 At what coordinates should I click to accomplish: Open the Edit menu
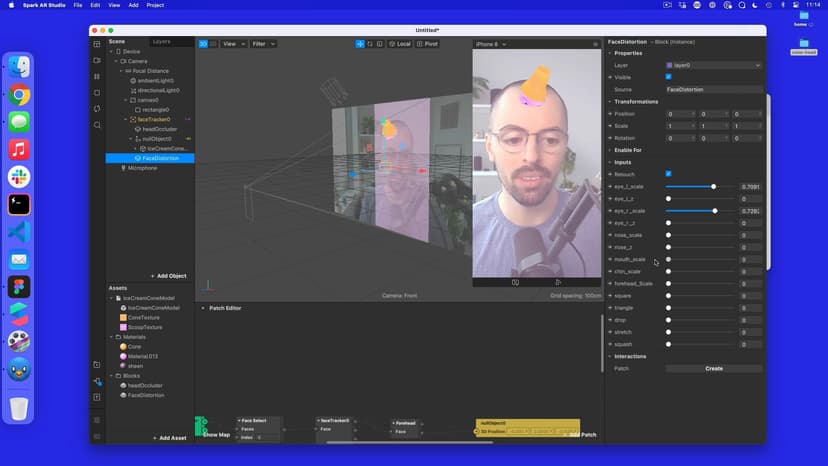pos(95,5)
